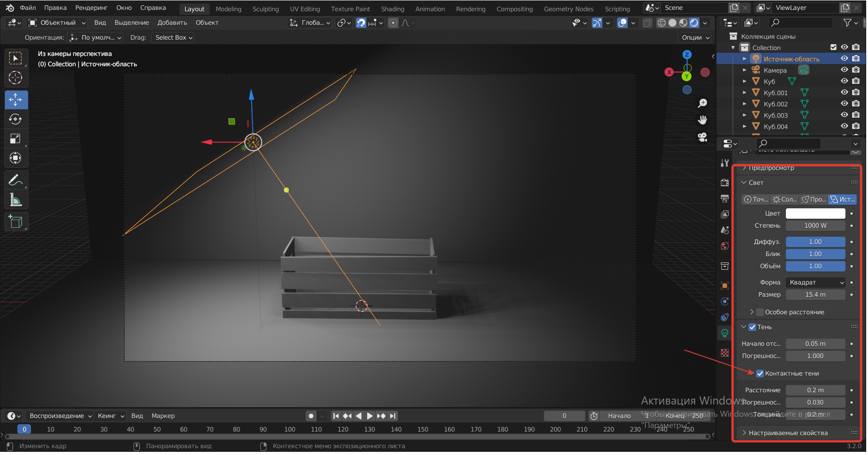Expand the Куб.004 tree item

[x=744, y=127]
